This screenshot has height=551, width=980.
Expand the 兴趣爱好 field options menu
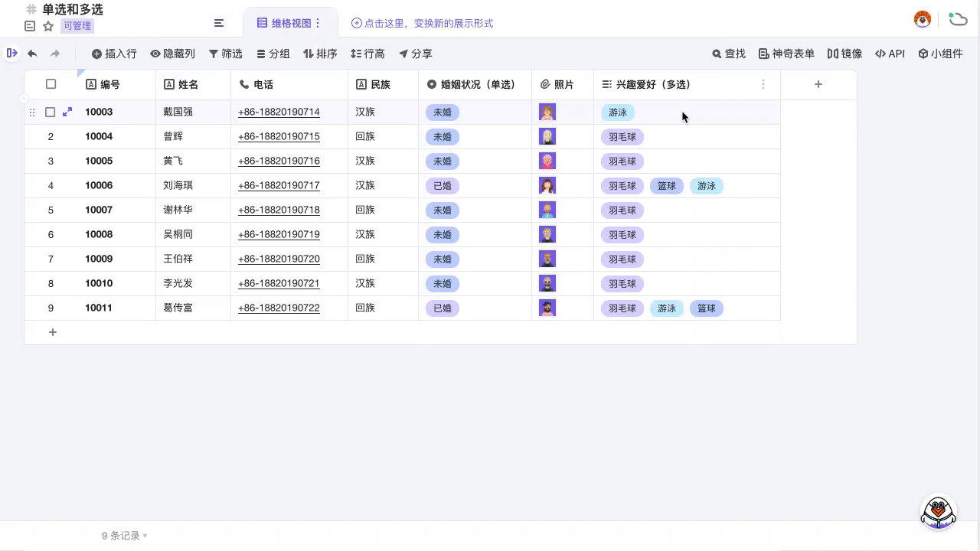click(763, 84)
